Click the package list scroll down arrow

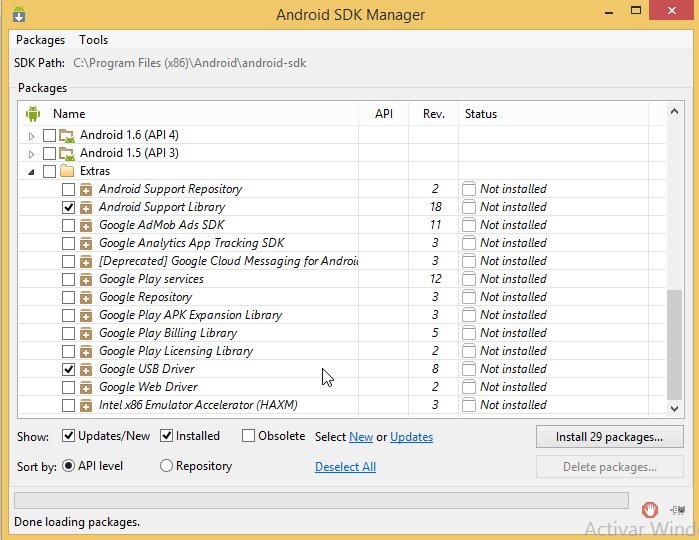(674, 408)
